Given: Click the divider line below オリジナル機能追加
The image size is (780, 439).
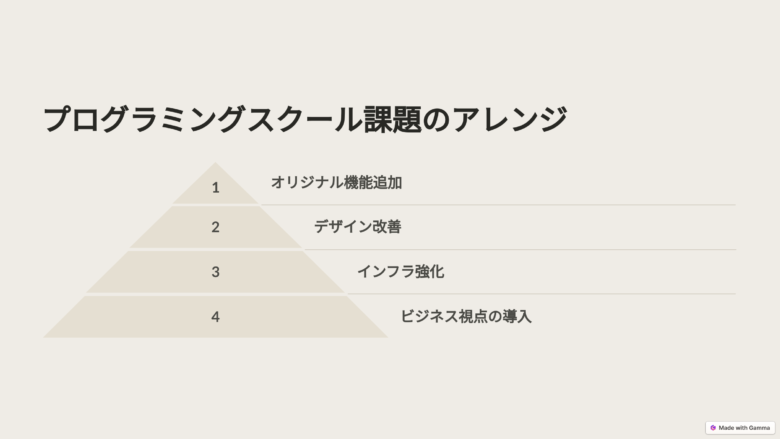Looking at the screenshot, I should point(500,205).
